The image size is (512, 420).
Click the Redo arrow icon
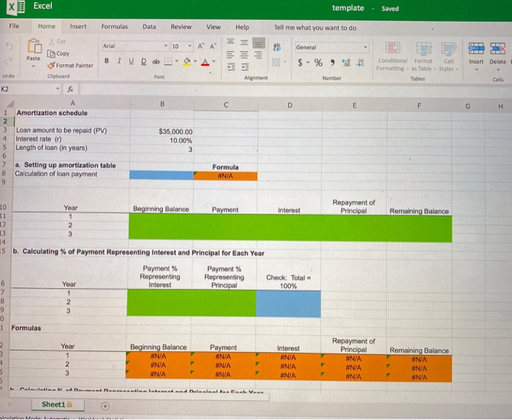[x=9, y=61]
